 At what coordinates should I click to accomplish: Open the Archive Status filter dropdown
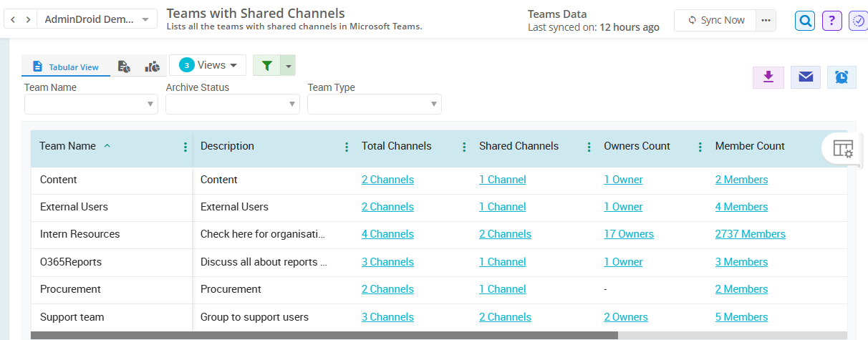pos(233,105)
